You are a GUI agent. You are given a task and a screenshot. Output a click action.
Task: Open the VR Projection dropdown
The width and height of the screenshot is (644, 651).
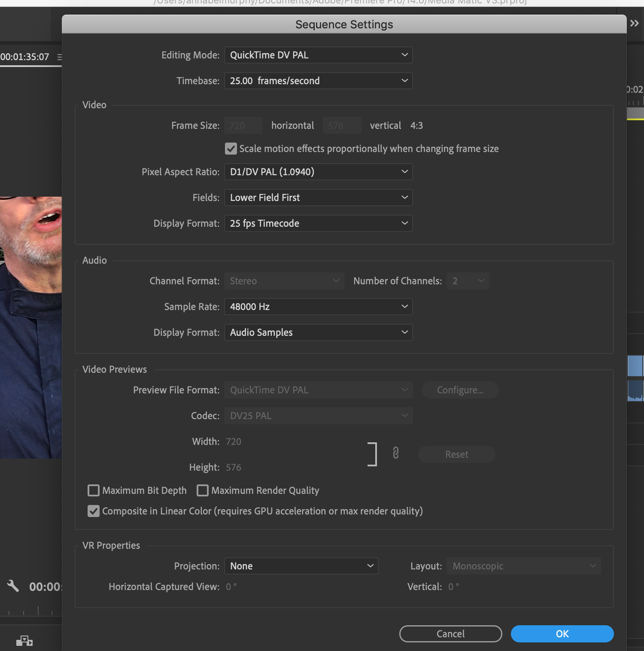(x=301, y=566)
